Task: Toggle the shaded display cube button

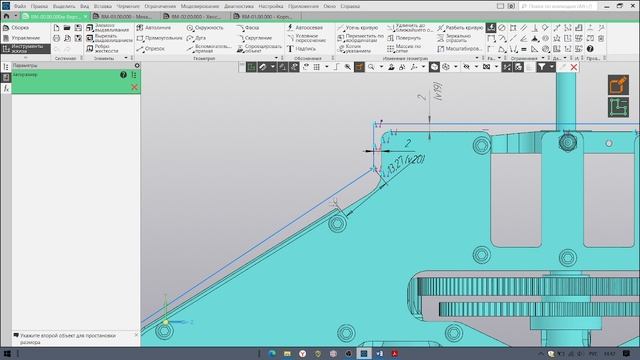Action: pos(434,67)
